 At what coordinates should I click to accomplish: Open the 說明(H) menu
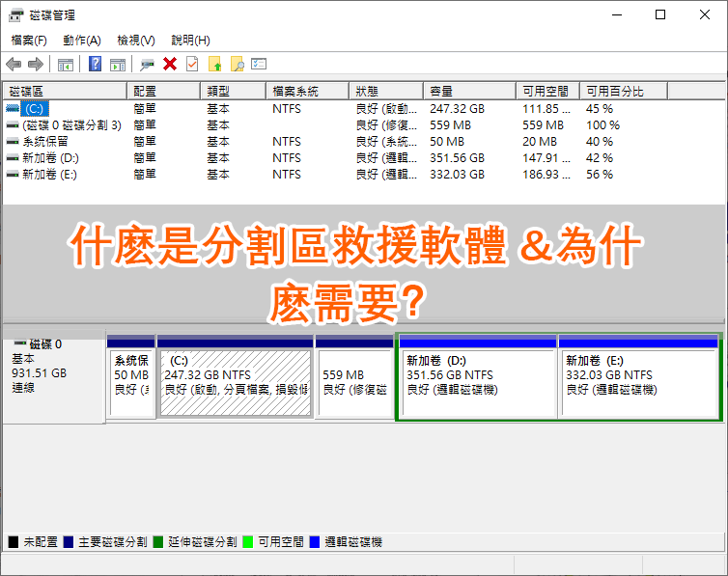[x=190, y=41]
